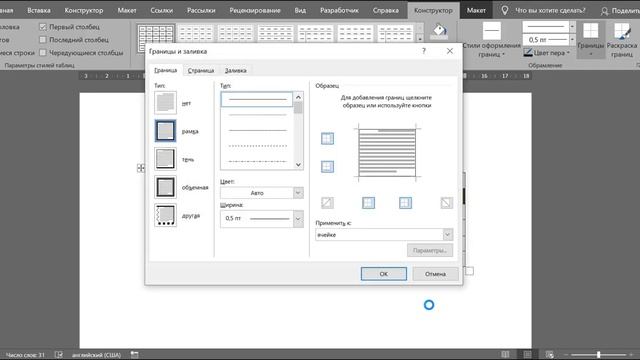Activate Раскраска границ border painter
The height and width of the screenshot is (360, 640).
[x=622, y=40]
